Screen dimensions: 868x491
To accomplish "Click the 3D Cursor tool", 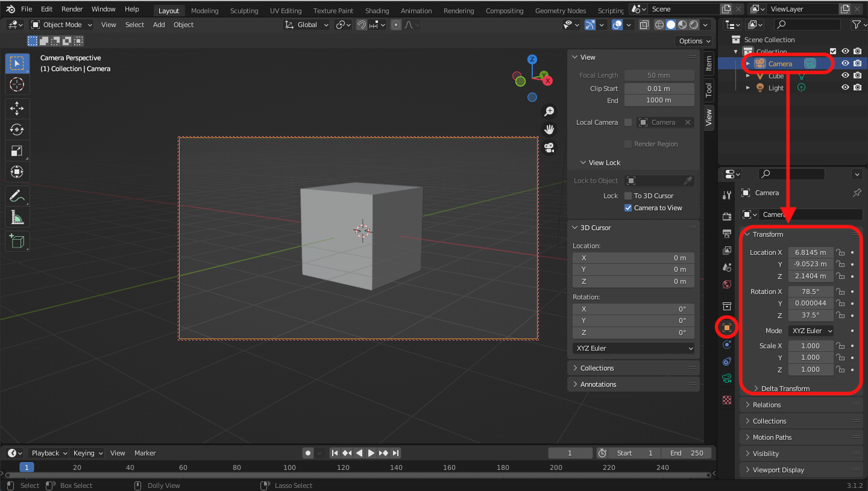I will tap(17, 84).
